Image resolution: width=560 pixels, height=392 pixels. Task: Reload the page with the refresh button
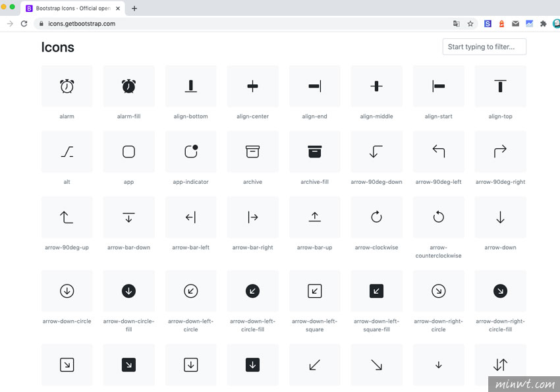click(24, 24)
